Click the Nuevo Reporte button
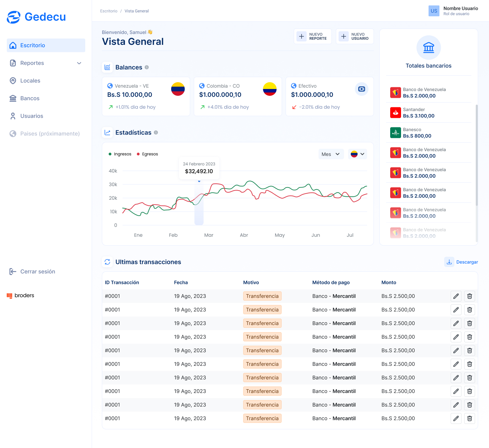Image resolution: width=489 pixels, height=448 pixels. point(312,36)
